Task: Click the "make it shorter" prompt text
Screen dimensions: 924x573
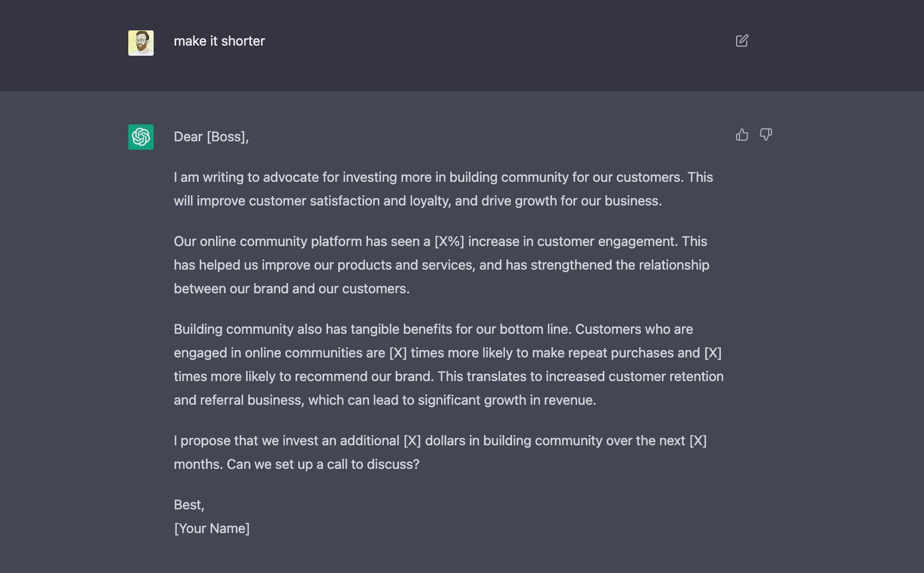Action: click(x=219, y=41)
